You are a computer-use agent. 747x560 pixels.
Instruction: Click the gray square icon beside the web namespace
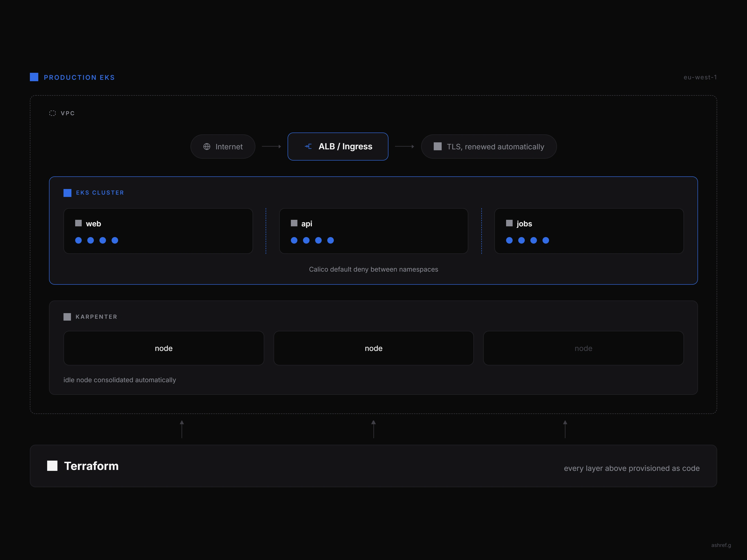point(78,223)
